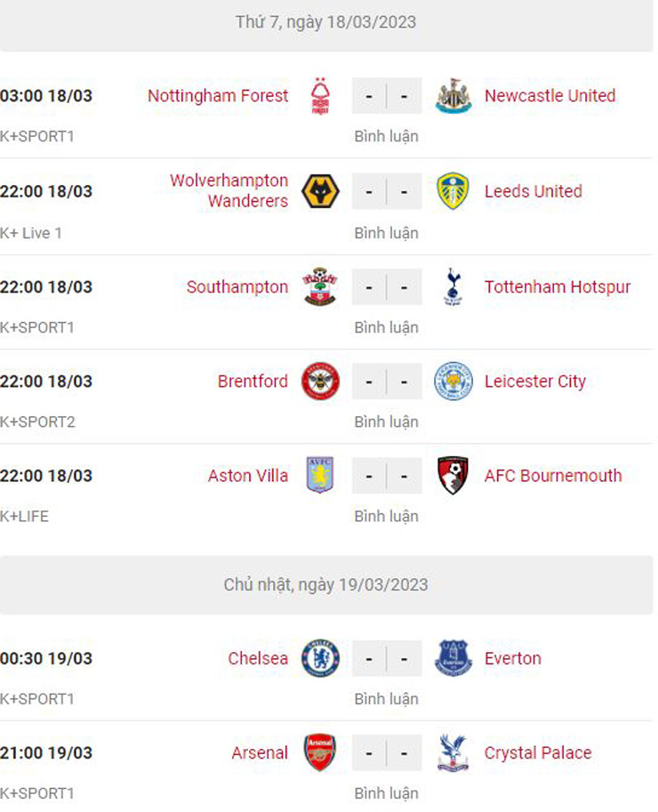Image resolution: width=658 pixels, height=812 pixels.
Task: Click the Newcastle United club crest
Action: [453, 96]
